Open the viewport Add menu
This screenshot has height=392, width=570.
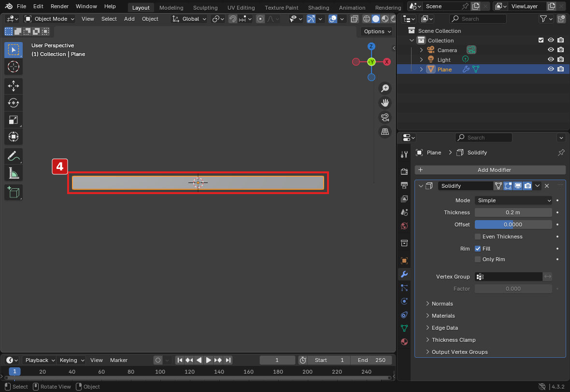(x=129, y=19)
